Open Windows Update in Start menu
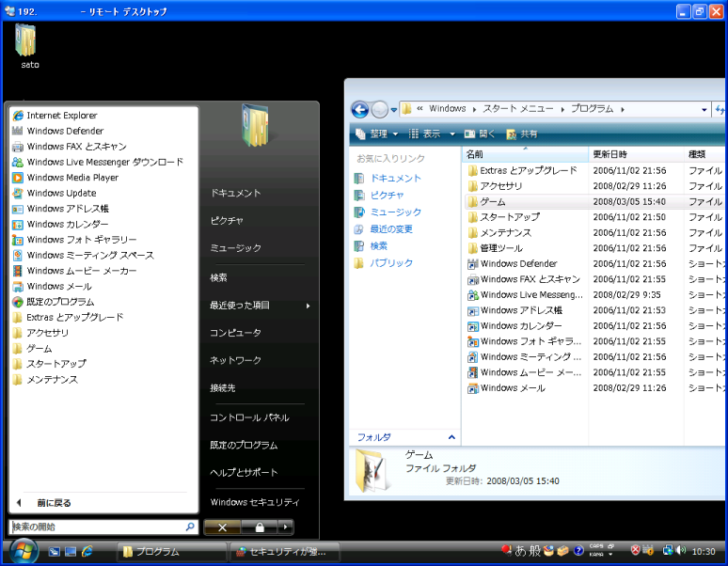Screen dimensions: 728x566 point(55,193)
